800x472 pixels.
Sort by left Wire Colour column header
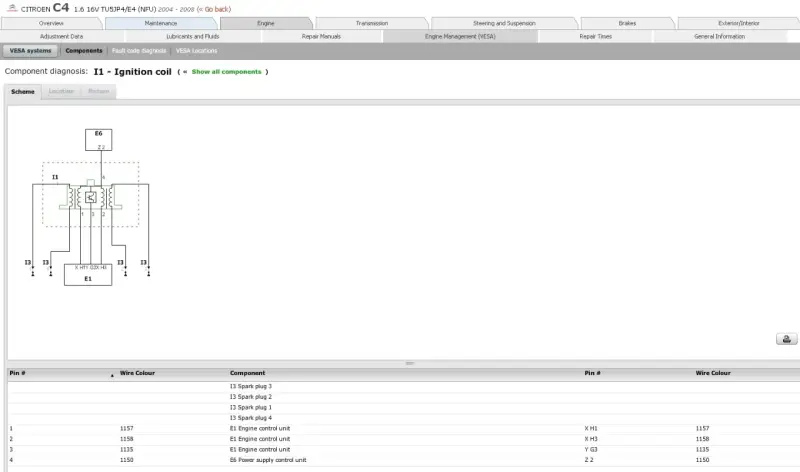click(x=137, y=374)
